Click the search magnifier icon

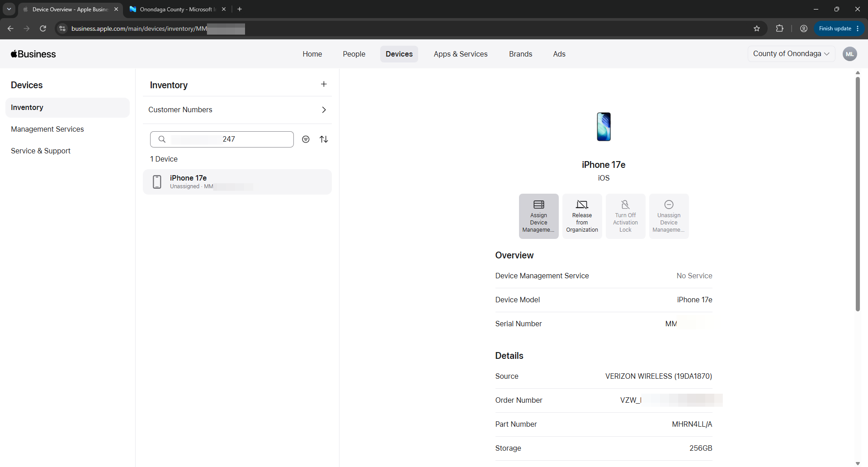coord(162,139)
